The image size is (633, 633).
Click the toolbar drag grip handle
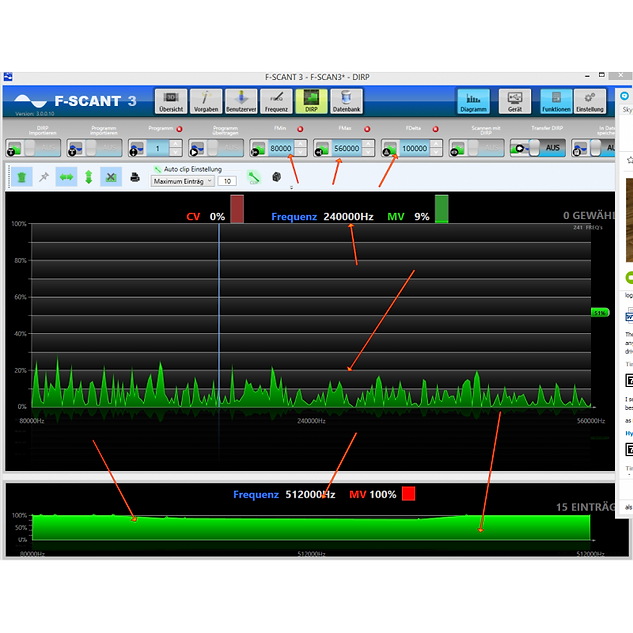pos(8,177)
